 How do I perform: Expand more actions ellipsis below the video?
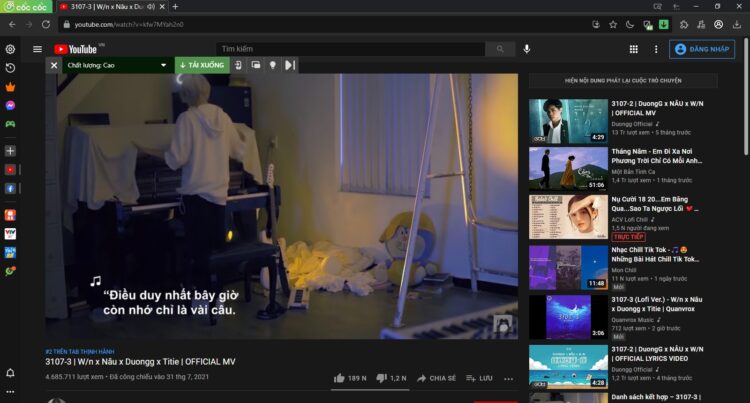coord(508,379)
